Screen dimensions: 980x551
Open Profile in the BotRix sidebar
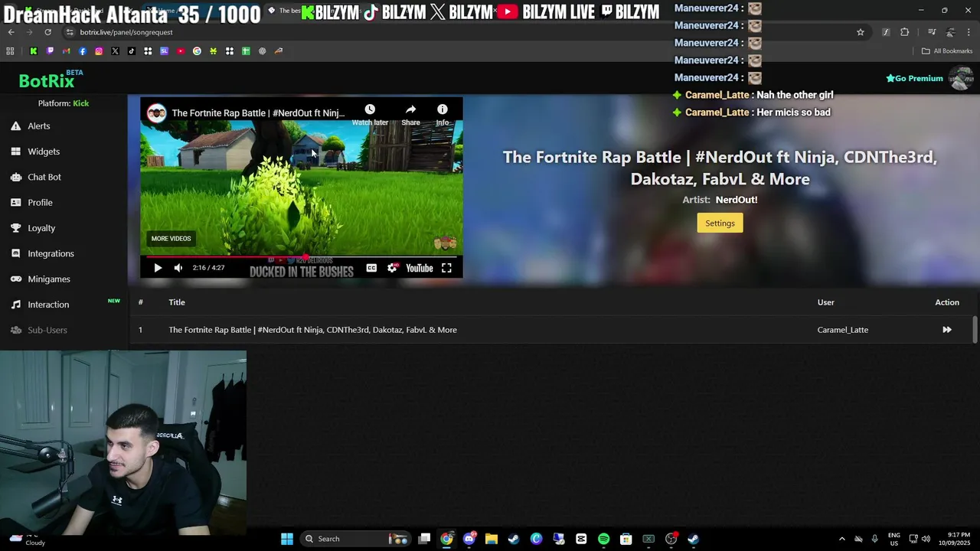(40, 202)
